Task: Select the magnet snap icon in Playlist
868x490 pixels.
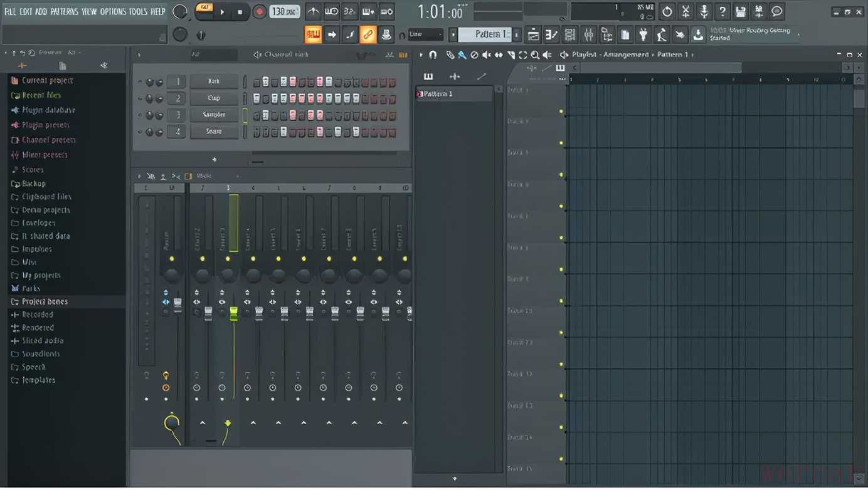Action: 433,55
